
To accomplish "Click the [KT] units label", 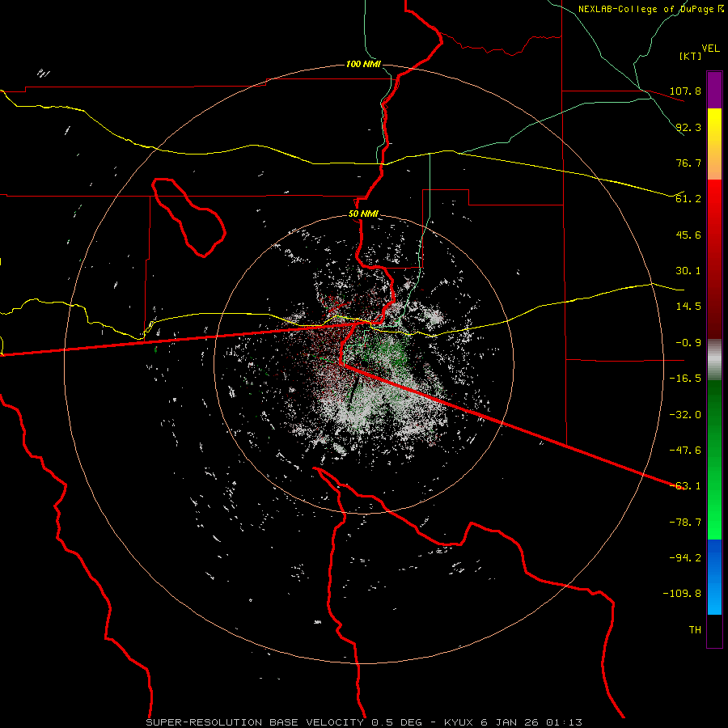I will (x=690, y=56).
